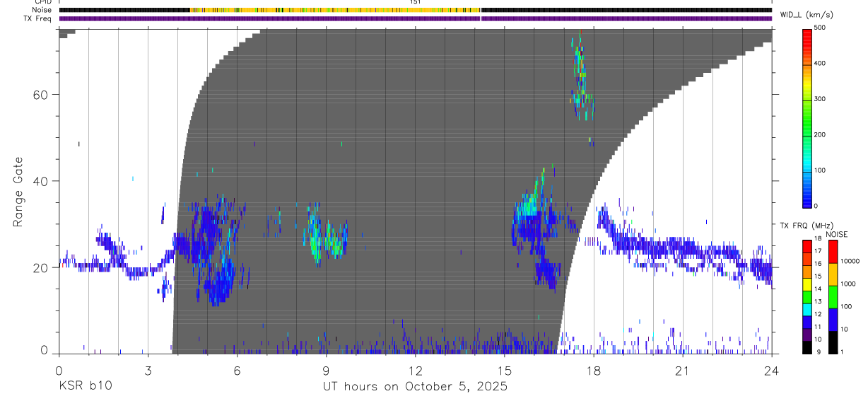The image size is (868, 401).
Task: Click the "500" label on the width color bar
Action: (x=820, y=28)
